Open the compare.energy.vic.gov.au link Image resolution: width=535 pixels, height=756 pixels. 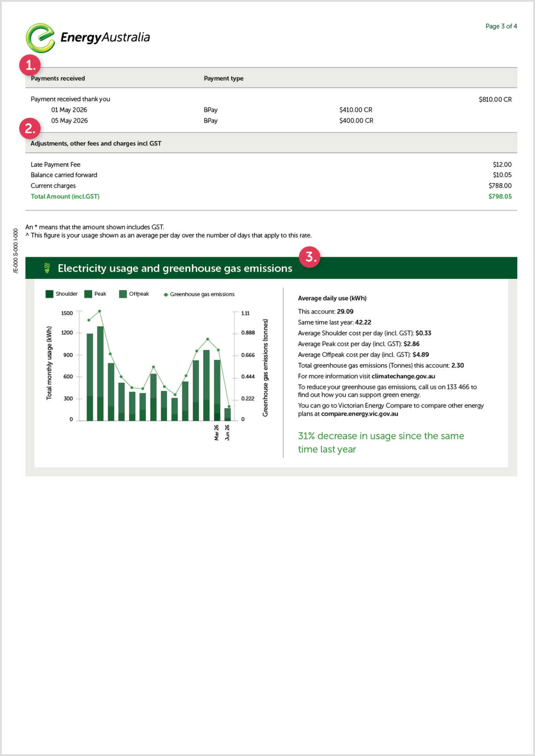click(359, 413)
